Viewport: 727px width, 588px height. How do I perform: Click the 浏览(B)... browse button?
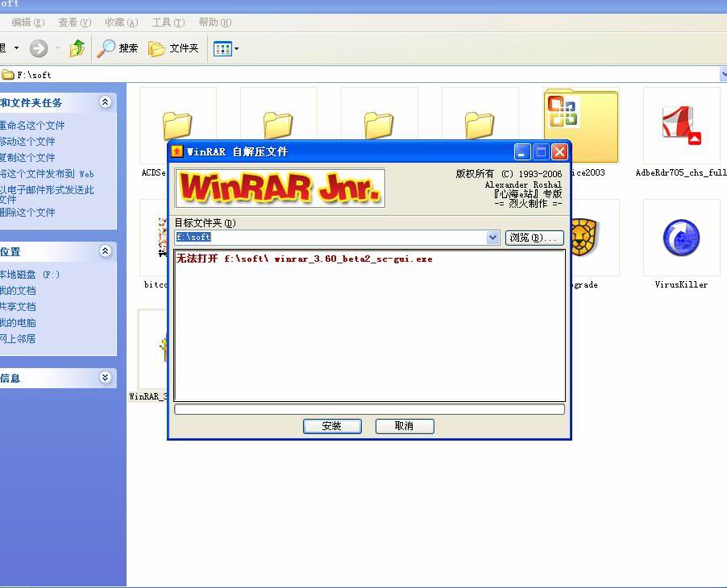click(534, 238)
